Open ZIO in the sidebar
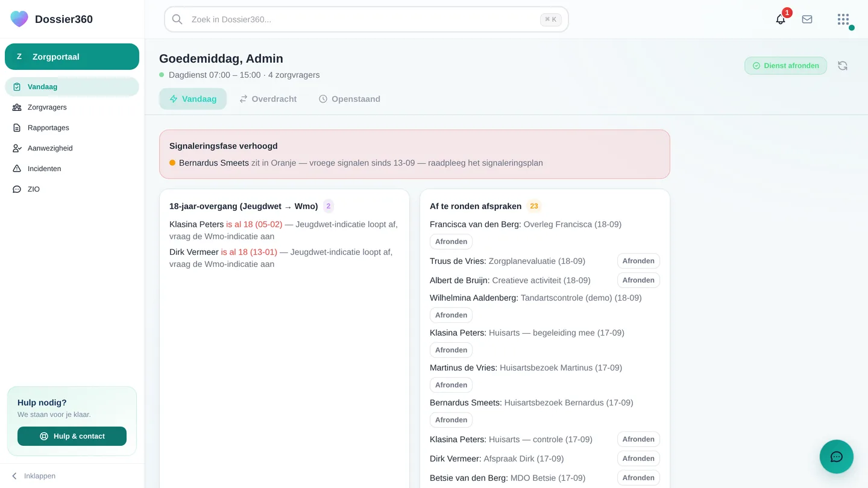 pos(72,189)
